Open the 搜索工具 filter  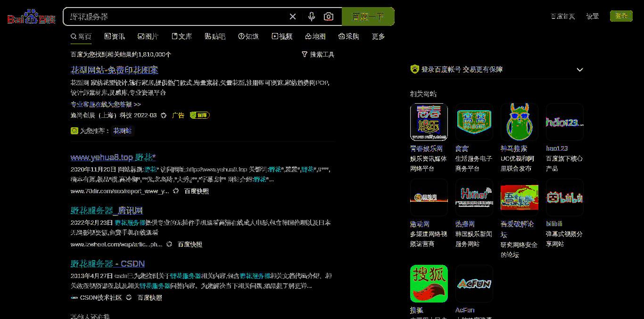(318, 55)
